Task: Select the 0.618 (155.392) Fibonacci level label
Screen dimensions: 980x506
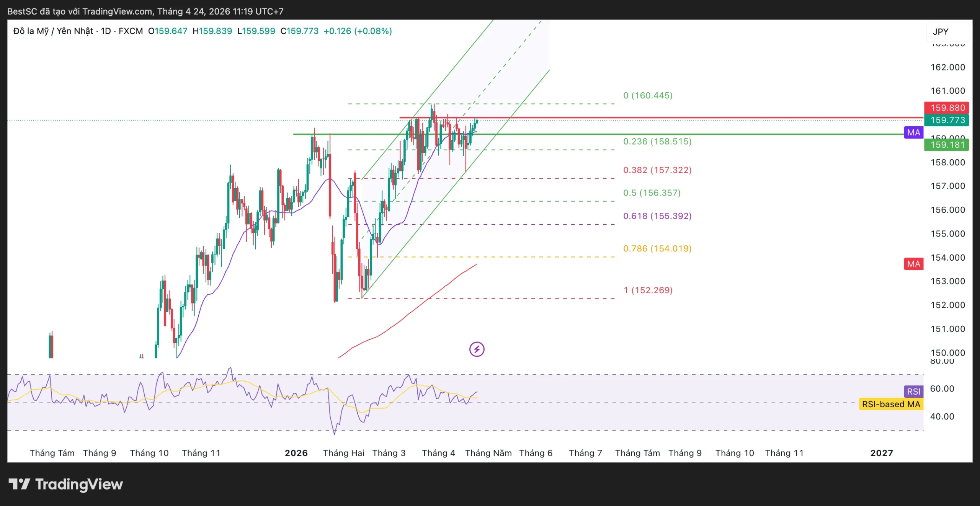Action: pos(657,216)
